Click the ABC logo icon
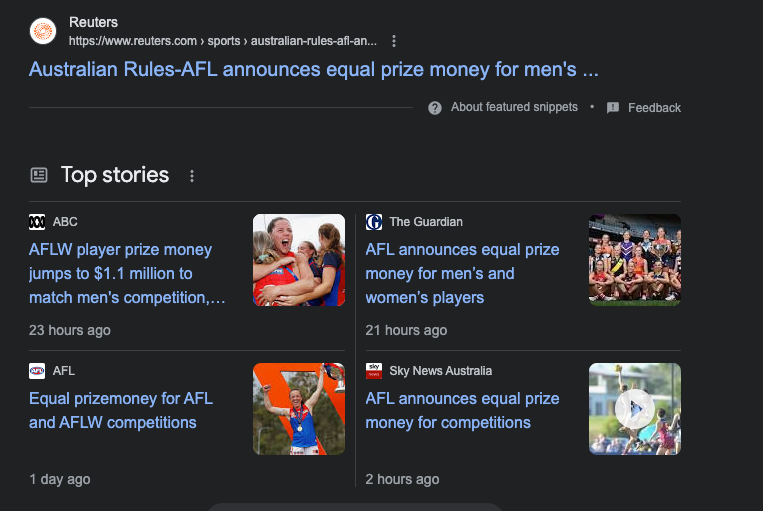 [x=37, y=222]
